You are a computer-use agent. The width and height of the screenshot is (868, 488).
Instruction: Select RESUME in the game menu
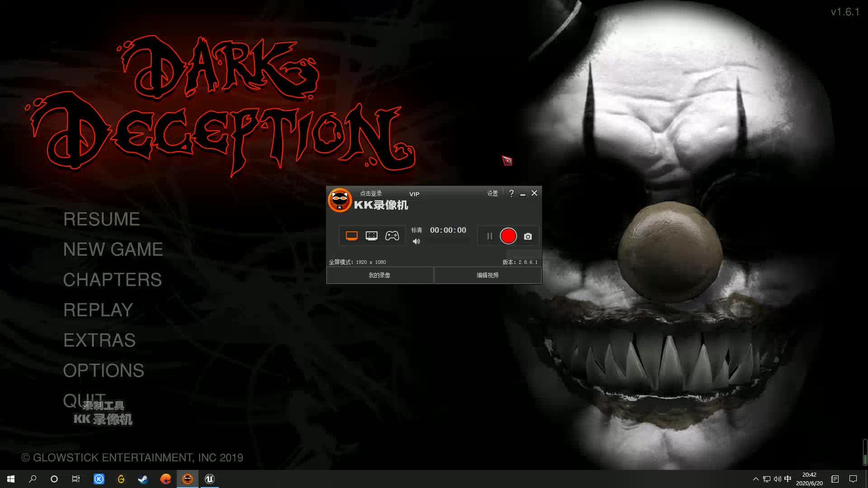pos(102,219)
